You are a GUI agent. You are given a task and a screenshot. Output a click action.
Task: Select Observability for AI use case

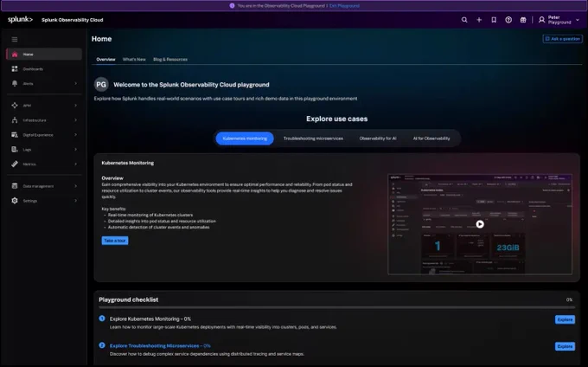[378, 138]
